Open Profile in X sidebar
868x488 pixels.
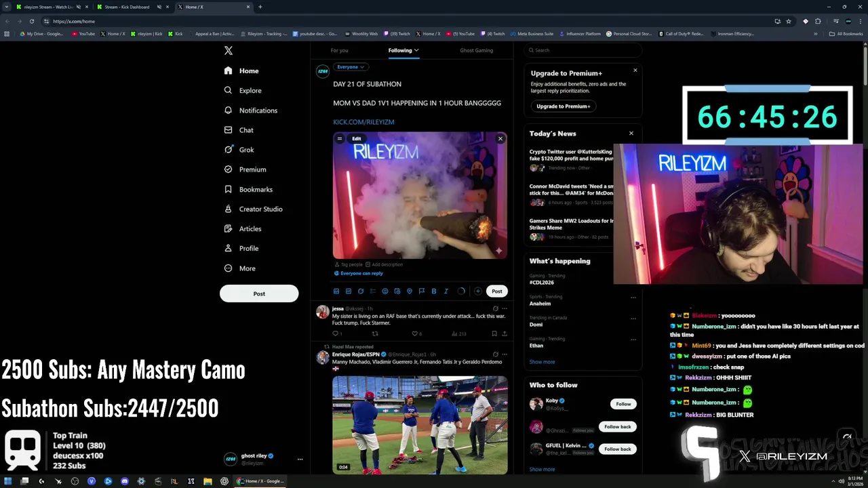point(241,249)
